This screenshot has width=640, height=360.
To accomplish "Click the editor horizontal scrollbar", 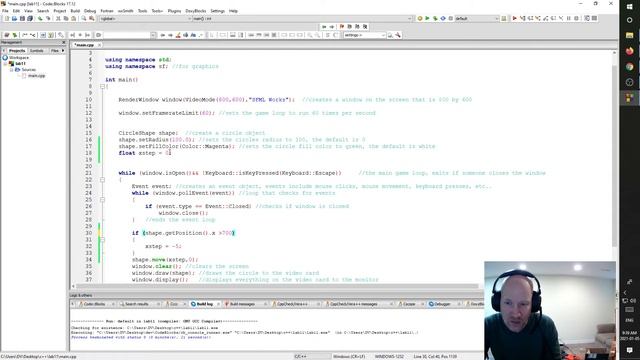I will coord(276,286).
